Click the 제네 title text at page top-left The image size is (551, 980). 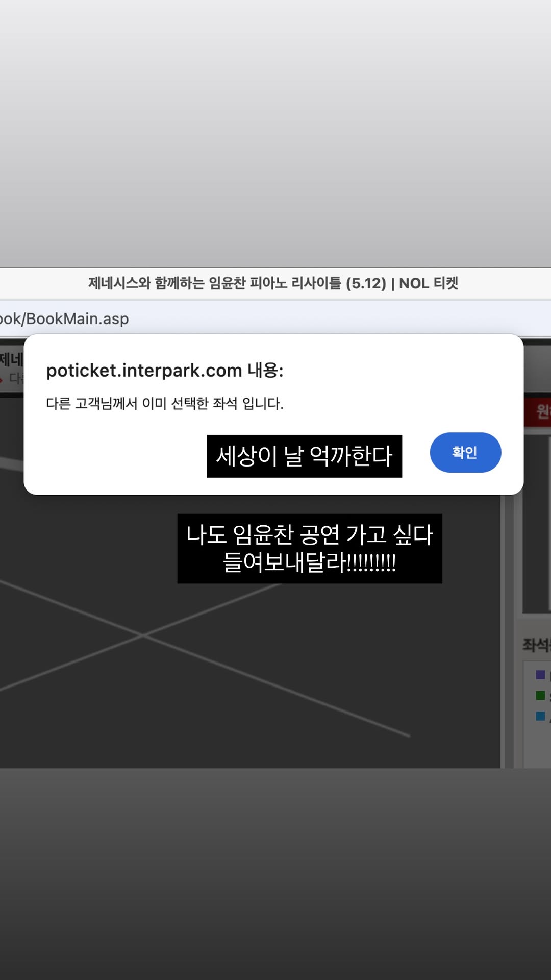pyautogui.click(x=11, y=360)
